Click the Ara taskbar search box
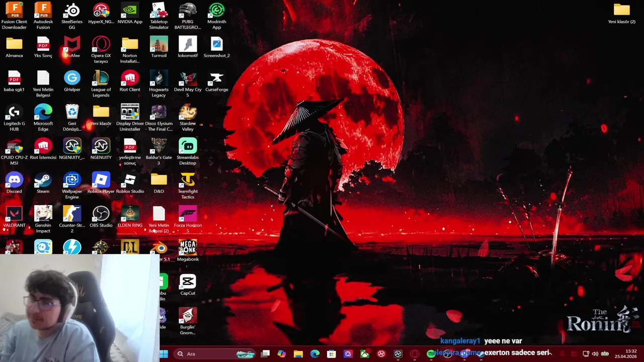Screen dimensions: 644x362 point(215,354)
